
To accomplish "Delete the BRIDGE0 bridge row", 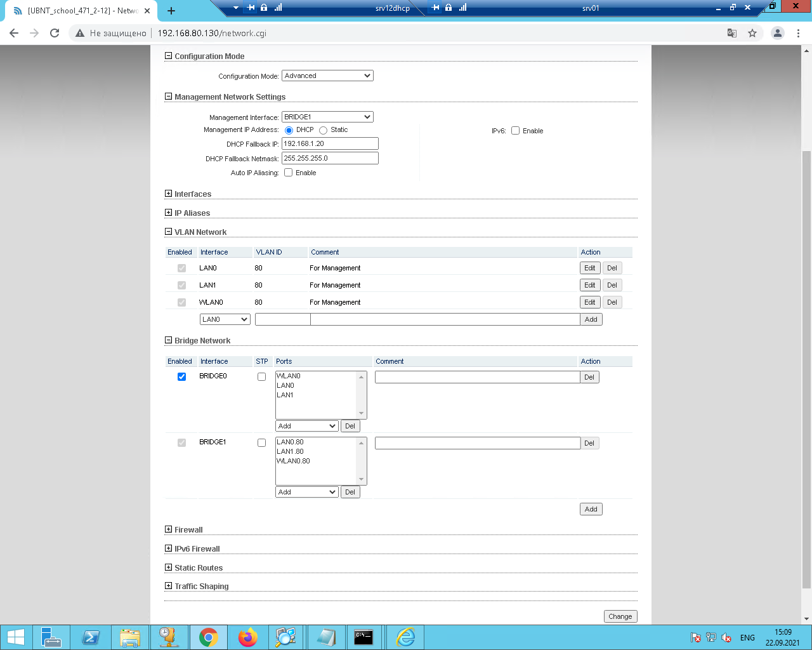I will point(589,377).
